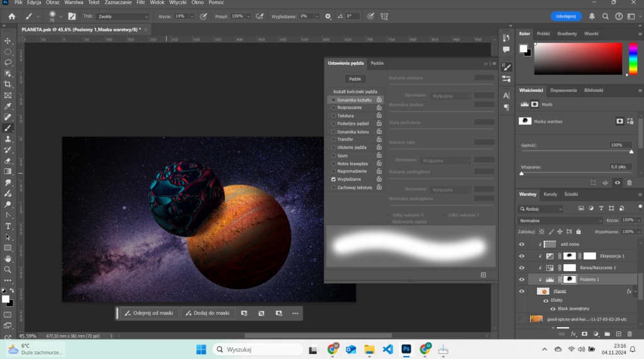Viewport: 644px width, 359px height.
Task: Create new group folder icon
Action: pyautogui.click(x=607, y=334)
